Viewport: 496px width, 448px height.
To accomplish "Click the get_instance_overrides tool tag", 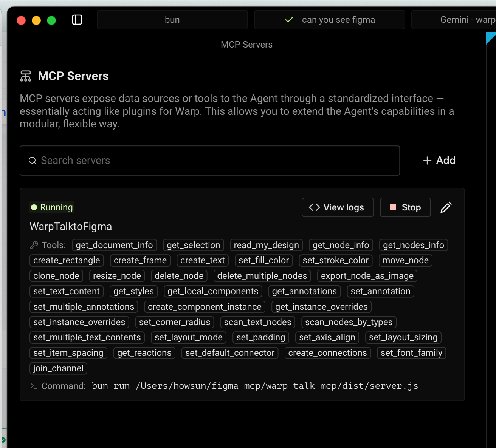I will pos(322,307).
